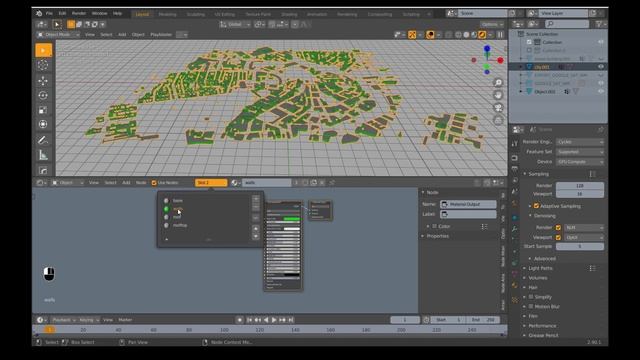The image size is (640, 360).
Task: Open the Object Mode dropdown
Action: (x=58, y=35)
